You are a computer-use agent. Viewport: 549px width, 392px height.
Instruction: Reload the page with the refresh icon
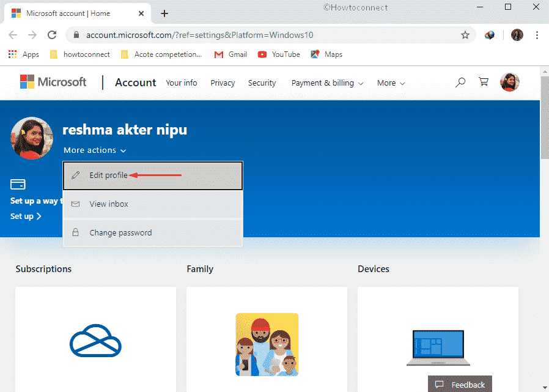52,35
